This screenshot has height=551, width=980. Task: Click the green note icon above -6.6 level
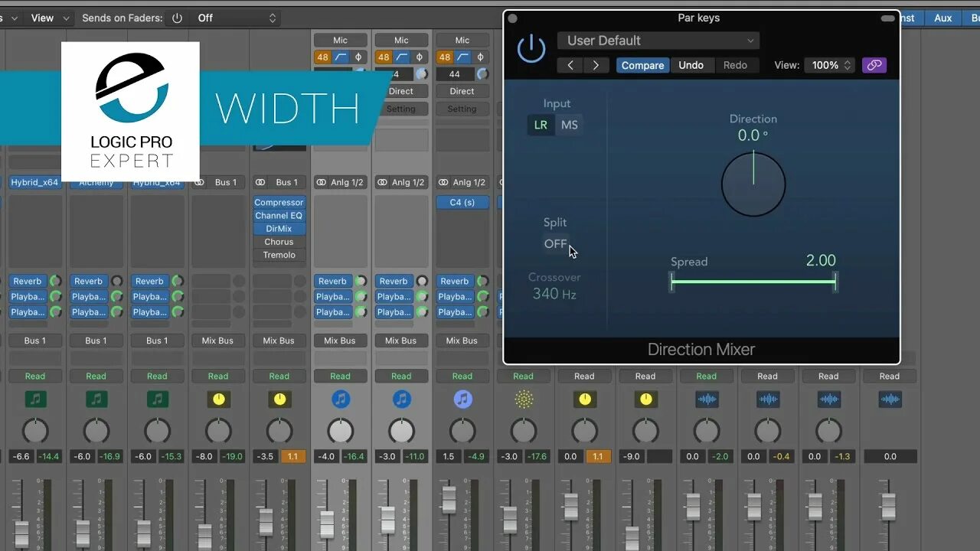[x=35, y=399]
